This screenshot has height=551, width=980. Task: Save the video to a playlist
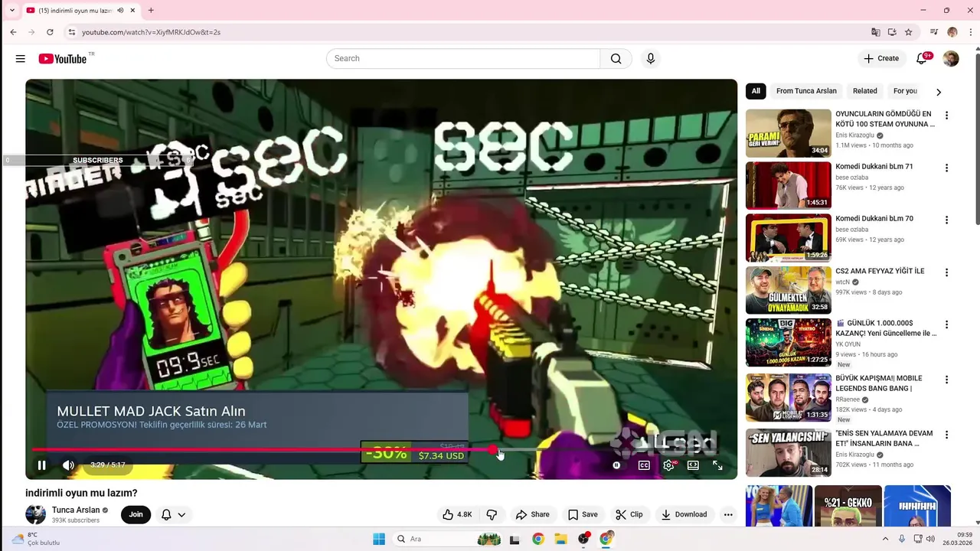point(583,515)
